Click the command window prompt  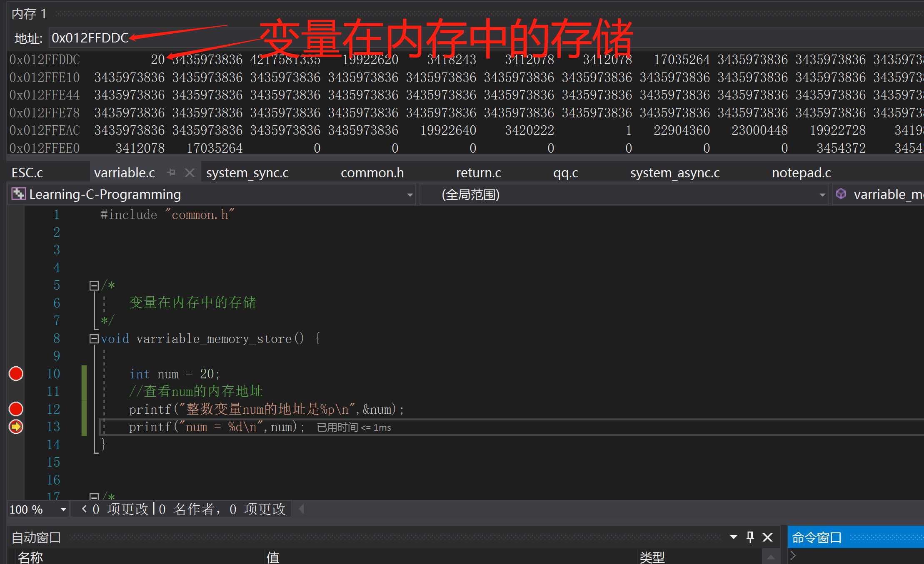[x=793, y=556]
